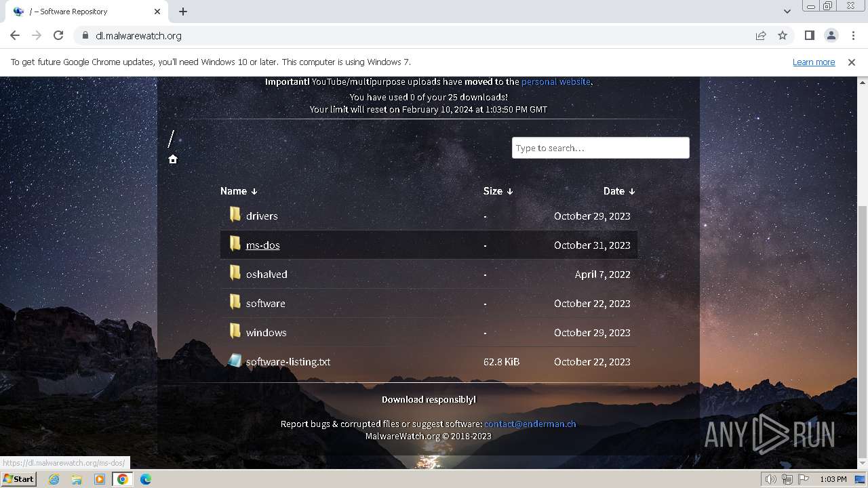Open the software folder link

[x=265, y=303]
